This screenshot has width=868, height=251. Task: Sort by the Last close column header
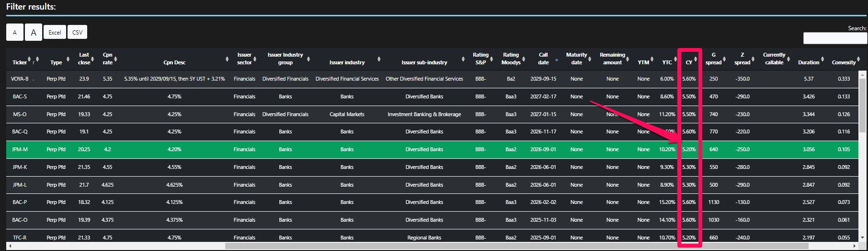(84, 59)
